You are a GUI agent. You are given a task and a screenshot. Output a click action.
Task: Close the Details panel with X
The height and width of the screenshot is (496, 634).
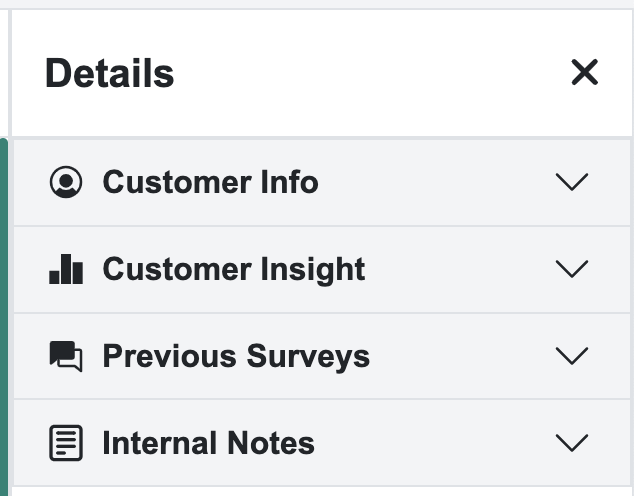tap(584, 72)
